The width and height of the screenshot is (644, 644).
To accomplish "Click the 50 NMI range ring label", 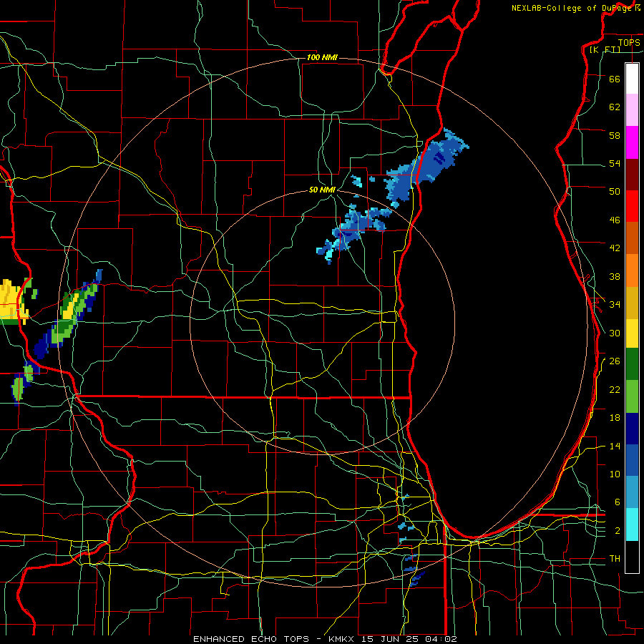I will (x=322, y=190).
